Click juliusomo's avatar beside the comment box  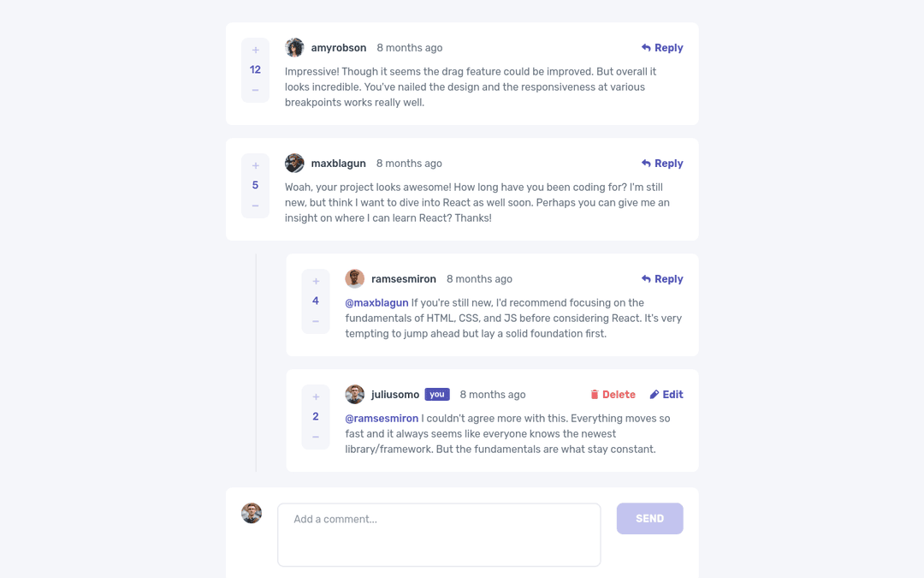[x=252, y=513]
